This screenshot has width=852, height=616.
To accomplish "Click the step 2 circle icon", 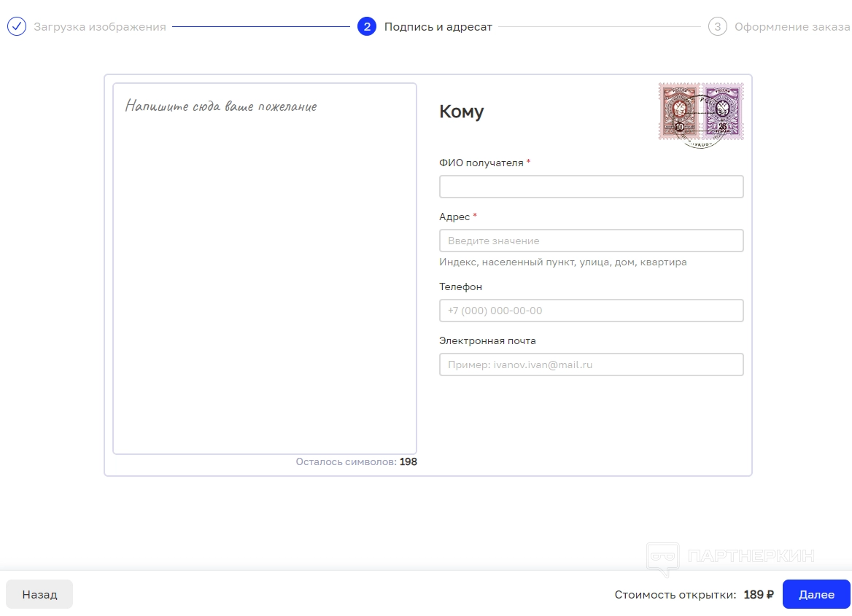I will pos(367,26).
